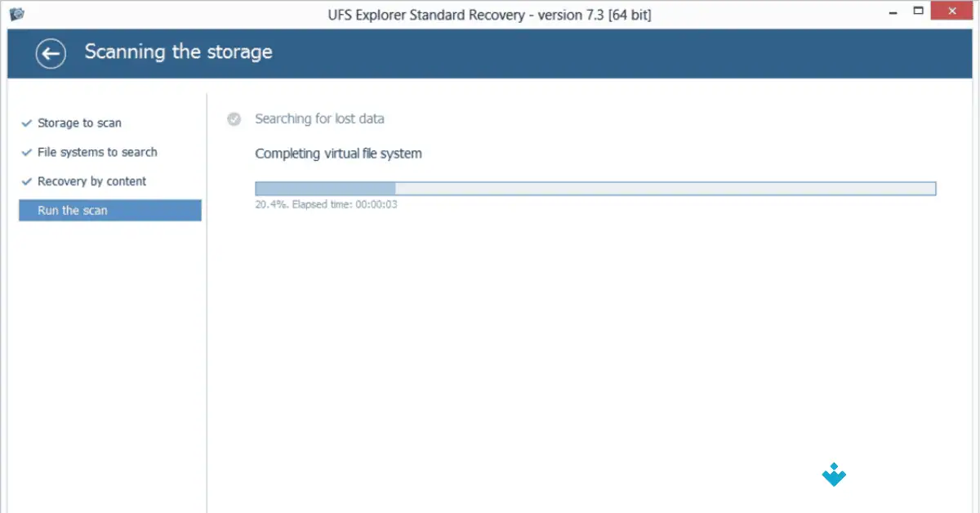Click the checkmark next to Storage to scan

(x=25, y=123)
